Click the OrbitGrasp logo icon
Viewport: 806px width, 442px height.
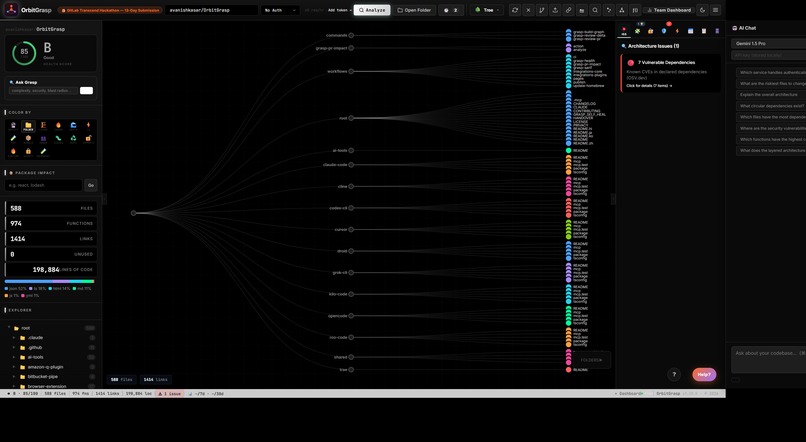(11, 10)
